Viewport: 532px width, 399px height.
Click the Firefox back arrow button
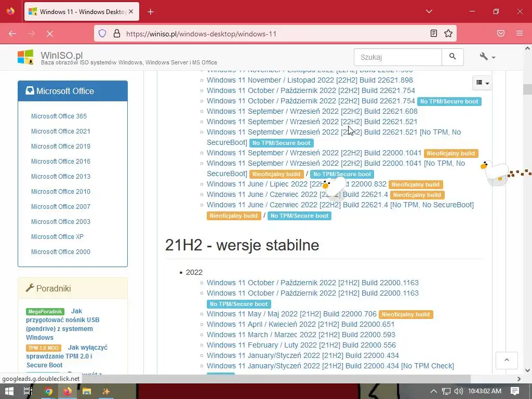[12, 34]
